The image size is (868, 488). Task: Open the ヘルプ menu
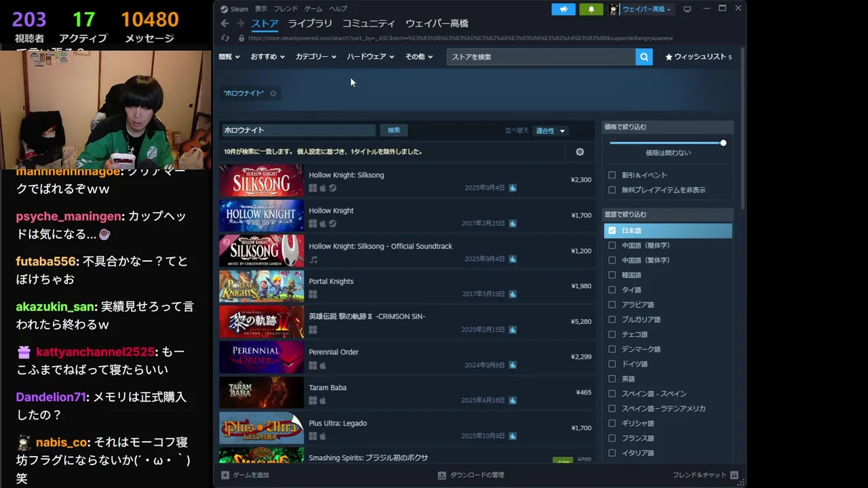pos(338,9)
